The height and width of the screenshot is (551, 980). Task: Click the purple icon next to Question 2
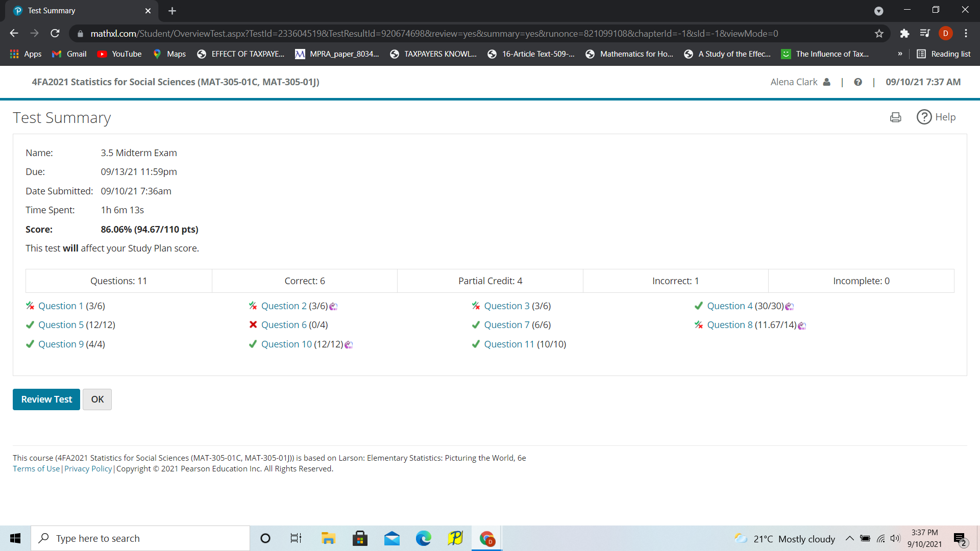click(x=333, y=307)
